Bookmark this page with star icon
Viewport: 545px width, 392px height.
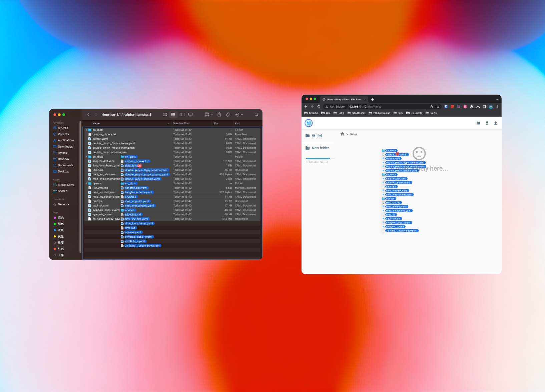pyautogui.click(x=438, y=107)
